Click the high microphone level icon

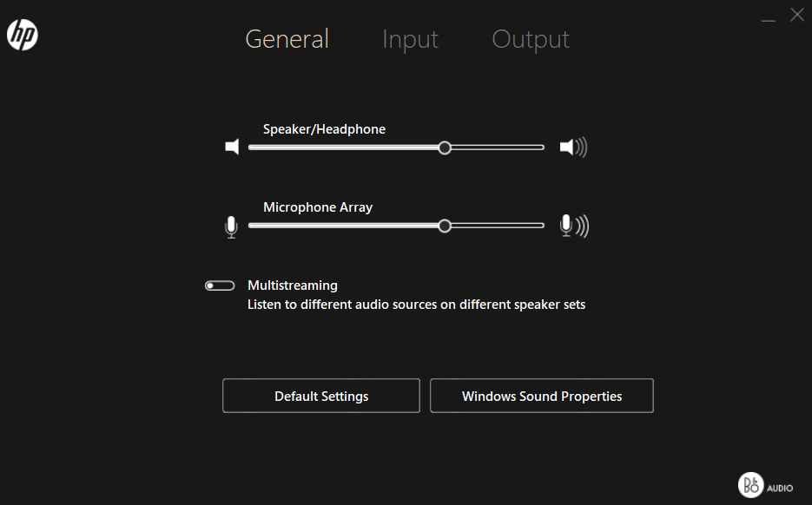tap(573, 225)
